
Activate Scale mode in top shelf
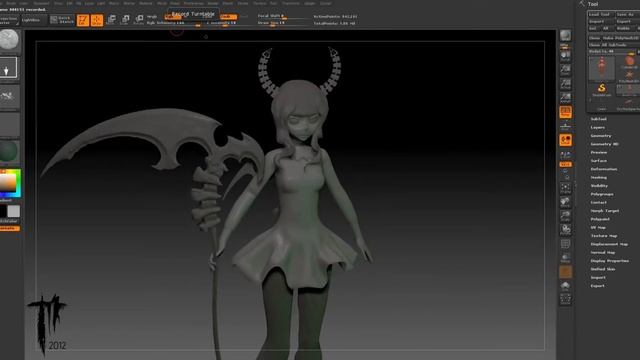[x=125, y=20]
